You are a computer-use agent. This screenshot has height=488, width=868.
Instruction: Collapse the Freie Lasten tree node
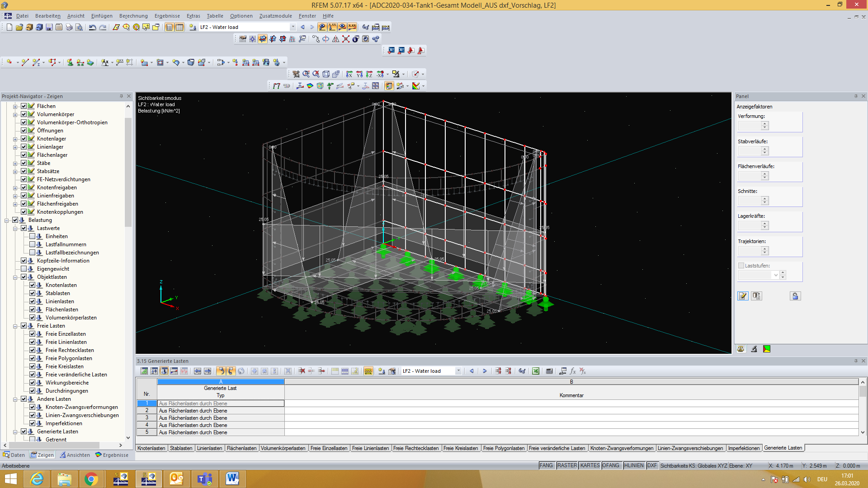pyautogui.click(x=15, y=326)
